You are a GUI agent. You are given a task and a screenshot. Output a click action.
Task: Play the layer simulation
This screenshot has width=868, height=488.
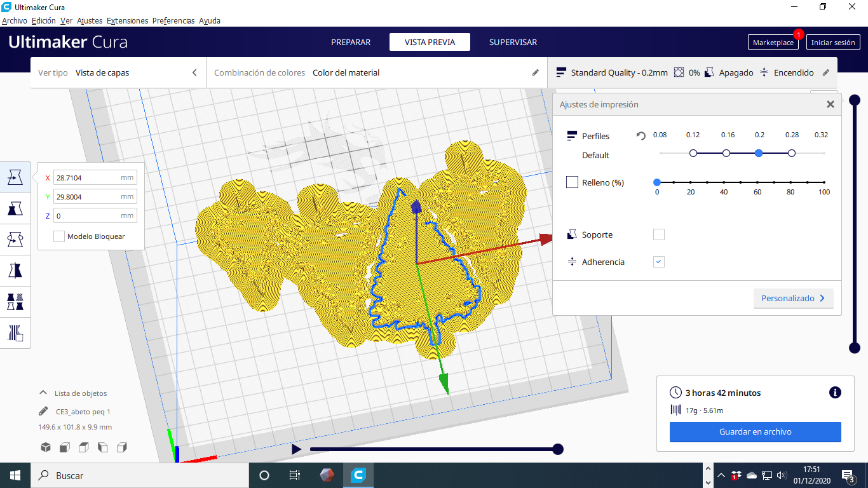296,449
